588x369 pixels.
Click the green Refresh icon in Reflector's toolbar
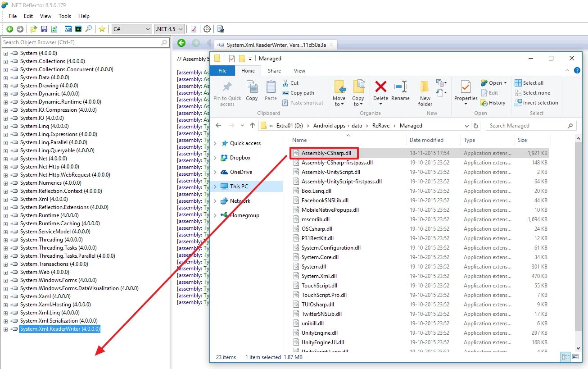tap(54, 29)
